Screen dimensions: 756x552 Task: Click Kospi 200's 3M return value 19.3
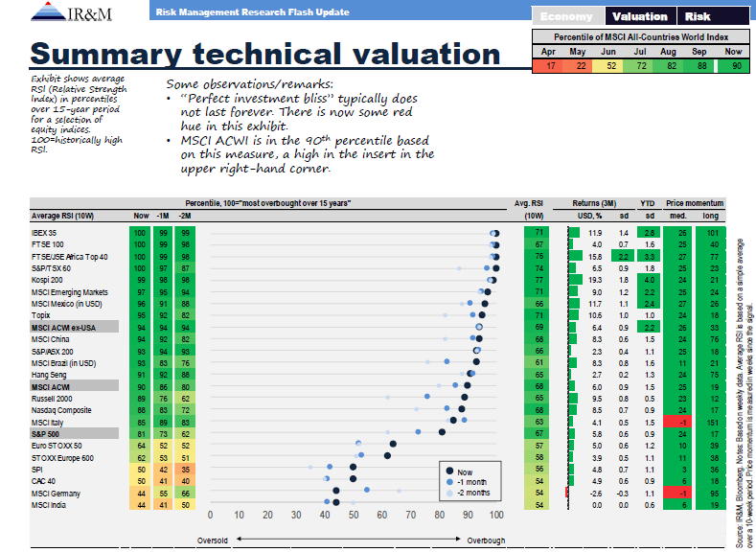[595, 280]
